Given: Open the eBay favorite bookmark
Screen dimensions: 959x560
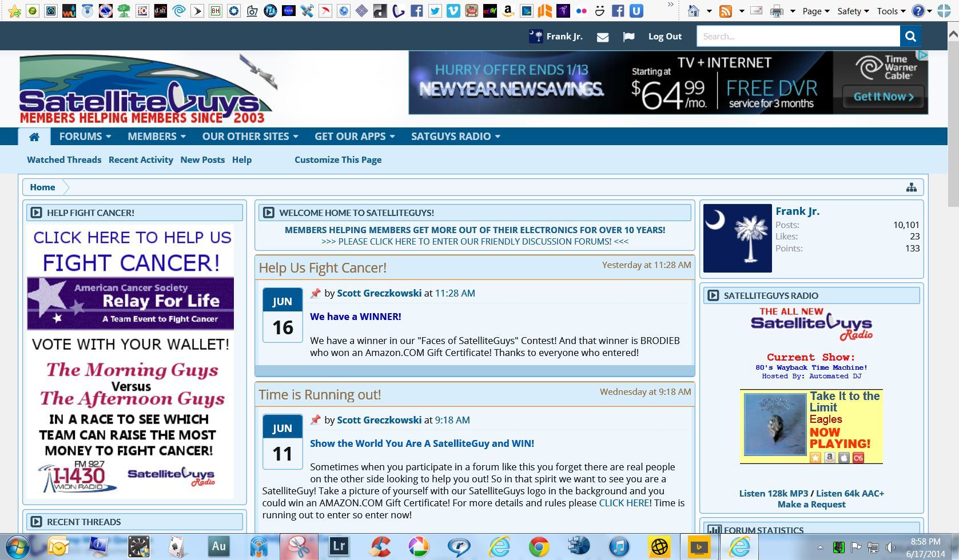Looking at the screenshot, I should click(x=490, y=10).
